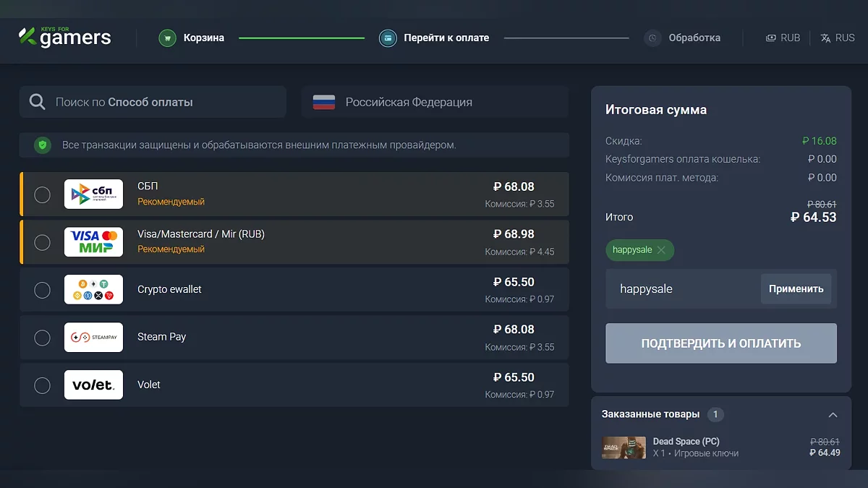Go back to the Корзина step
Viewport: 868px width, 488px height.
click(x=203, y=38)
